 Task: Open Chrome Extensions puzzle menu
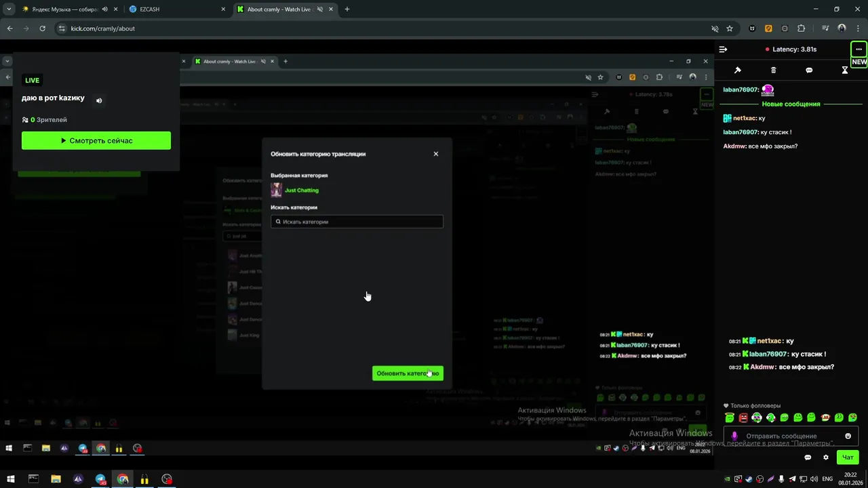[801, 28]
